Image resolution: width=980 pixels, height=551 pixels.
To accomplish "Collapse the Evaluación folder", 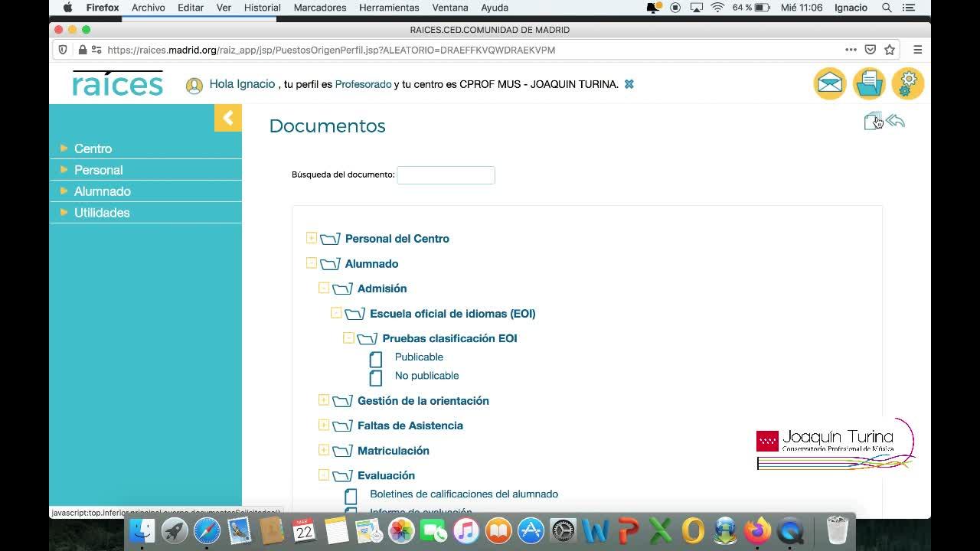I will [323, 474].
